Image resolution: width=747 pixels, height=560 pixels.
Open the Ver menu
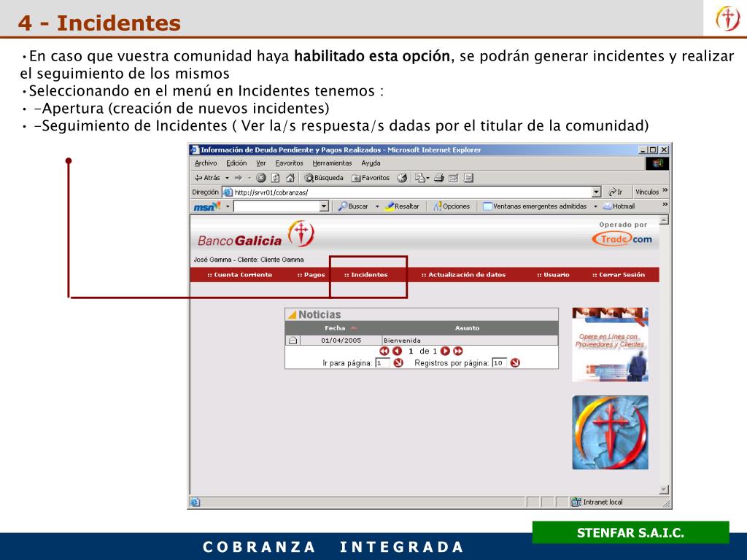coord(261,163)
